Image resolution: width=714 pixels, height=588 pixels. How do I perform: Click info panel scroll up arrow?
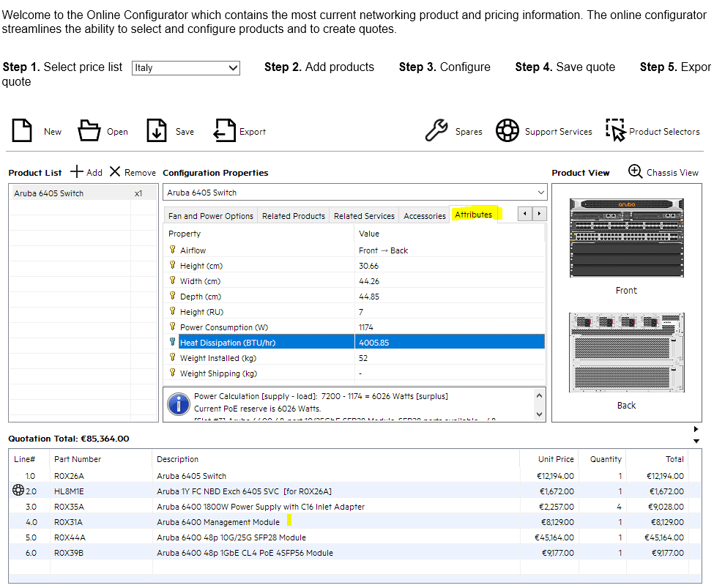tap(540, 396)
